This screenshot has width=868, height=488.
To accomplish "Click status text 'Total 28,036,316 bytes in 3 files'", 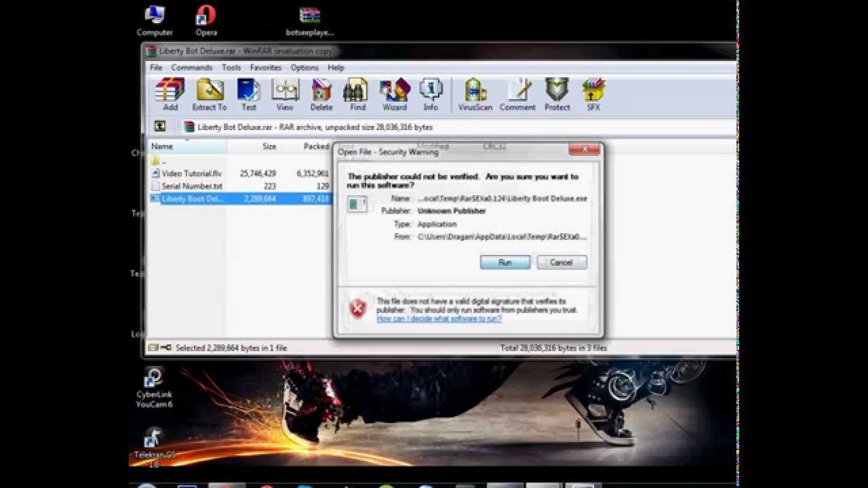I will 554,348.
